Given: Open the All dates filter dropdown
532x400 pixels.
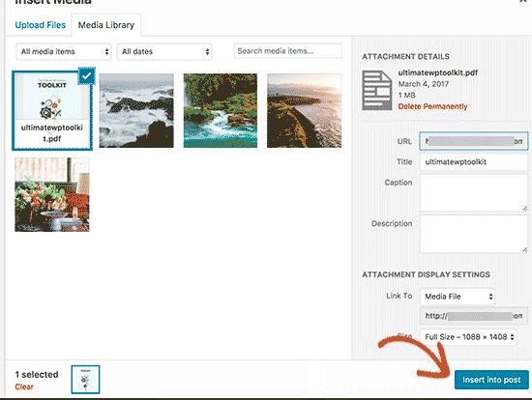Looking at the screenshot, I should click(x=164, y=51).
